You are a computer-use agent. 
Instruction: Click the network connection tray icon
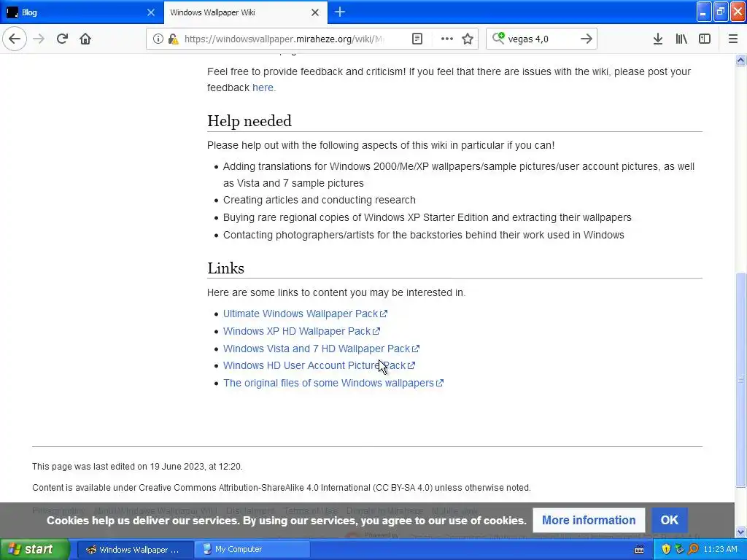679,550
